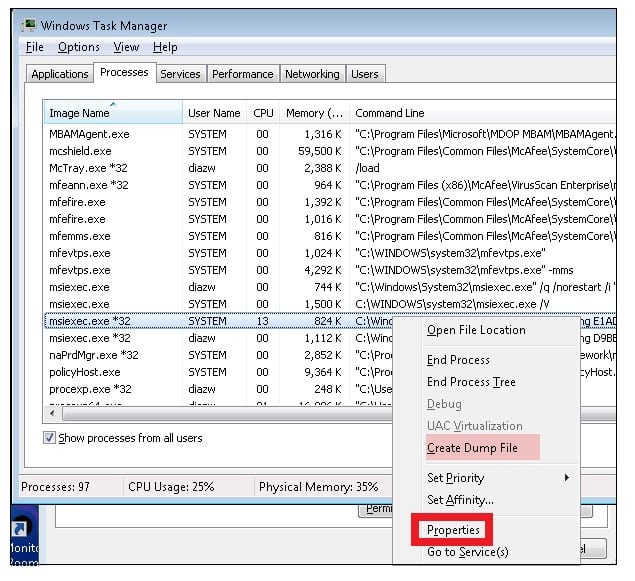Select Create Dump File menu entry
Viewport: 635px width, 581px height.
tap(472, 448)
